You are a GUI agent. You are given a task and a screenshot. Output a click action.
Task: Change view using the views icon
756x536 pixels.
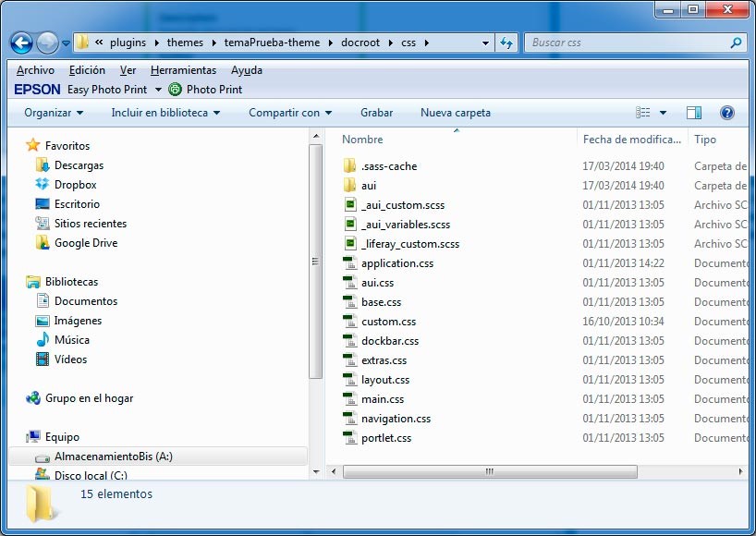pos(644,112)
